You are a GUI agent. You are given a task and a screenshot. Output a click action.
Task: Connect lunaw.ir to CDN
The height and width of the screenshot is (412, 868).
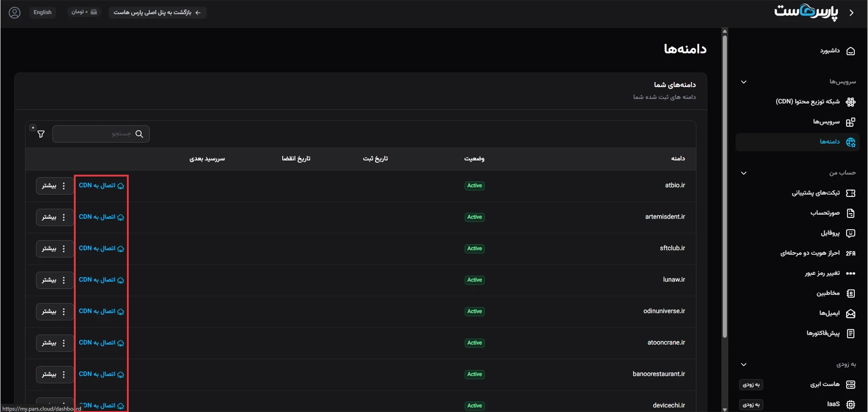pyautogui.click(x=102, y=280)
